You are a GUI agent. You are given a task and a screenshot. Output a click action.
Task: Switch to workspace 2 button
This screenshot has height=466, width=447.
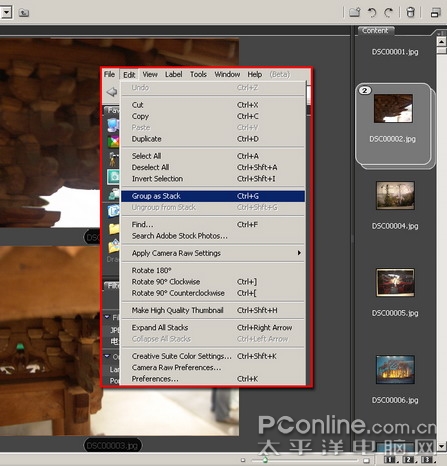409,460
